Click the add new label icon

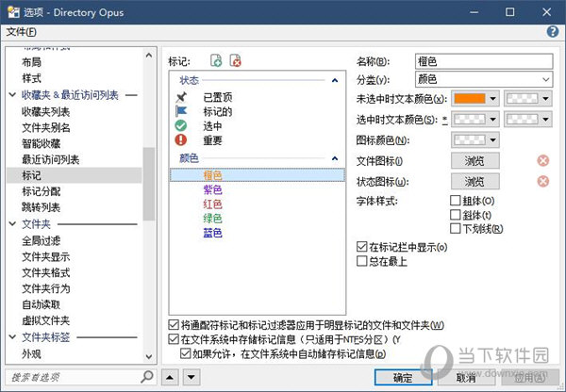[x=216, y=60]
